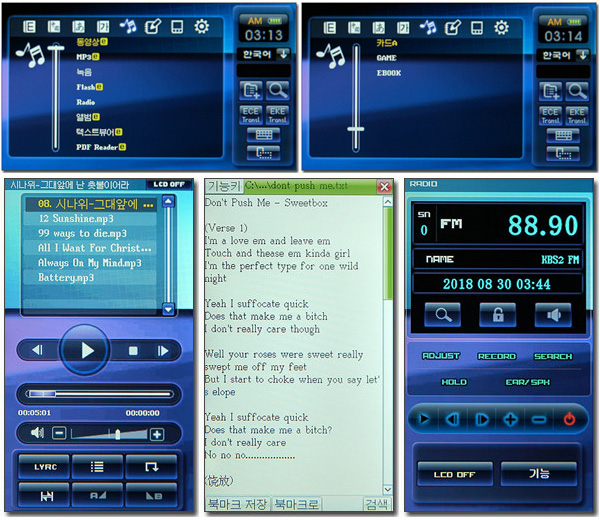
Task: Open the gear settings icon on 03:14 screen
Action: [x=501, y=28]
